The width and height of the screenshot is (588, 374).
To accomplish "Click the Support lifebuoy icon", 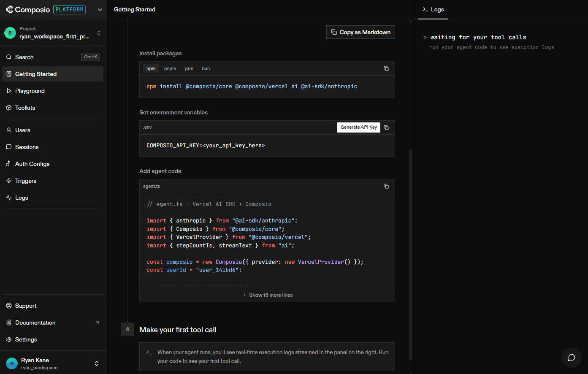I will 9,306.
